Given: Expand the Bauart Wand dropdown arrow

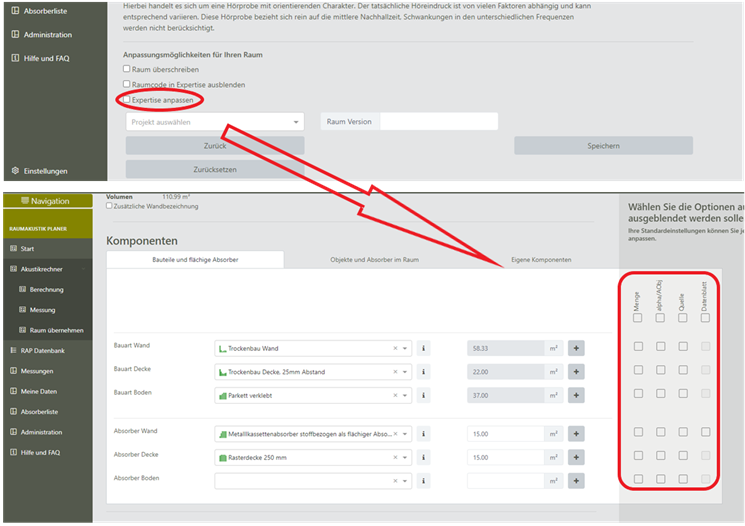Looking at the screenshot, I should coord(405,348).
